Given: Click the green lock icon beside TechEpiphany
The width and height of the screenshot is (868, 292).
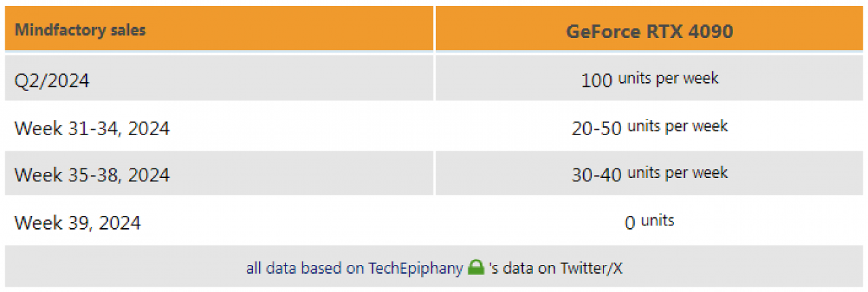Looking at the screenshot, I should tap(475, 268).
